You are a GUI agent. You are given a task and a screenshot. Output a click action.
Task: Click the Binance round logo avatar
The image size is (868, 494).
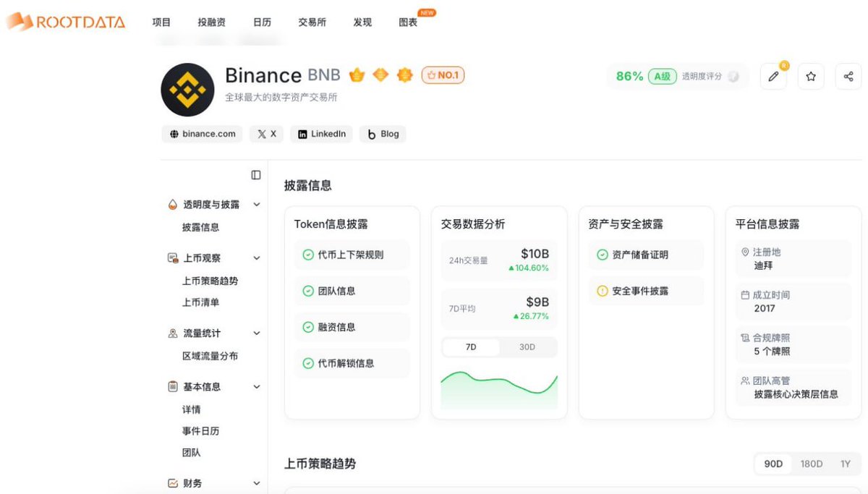click(187, 90)
